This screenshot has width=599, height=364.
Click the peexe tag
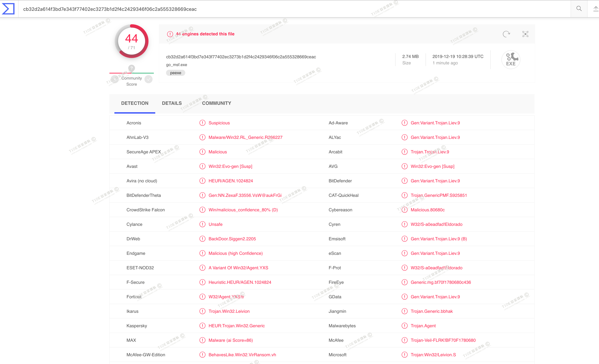175,73
